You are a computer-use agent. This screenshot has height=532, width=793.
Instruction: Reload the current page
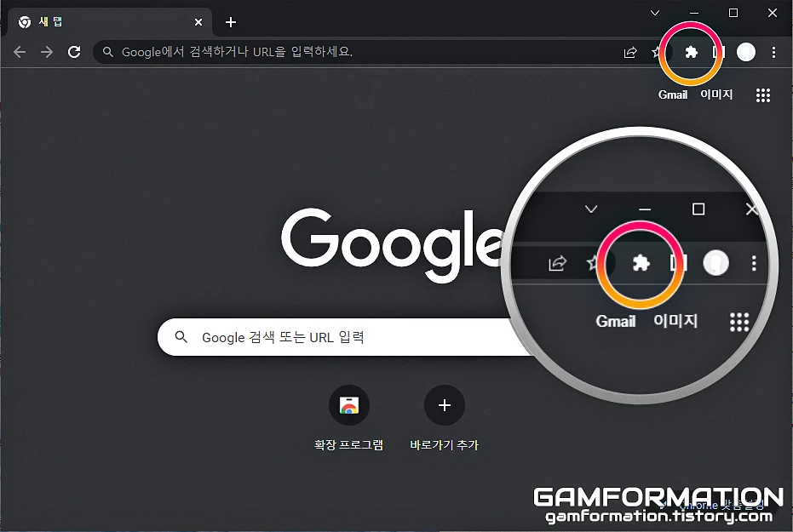click(x=74, y=52)
